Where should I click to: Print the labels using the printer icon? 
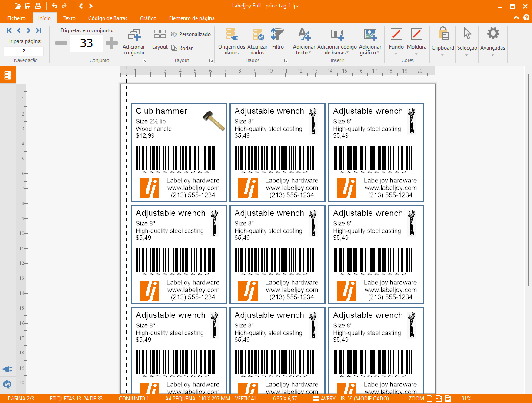coord(38,6)
